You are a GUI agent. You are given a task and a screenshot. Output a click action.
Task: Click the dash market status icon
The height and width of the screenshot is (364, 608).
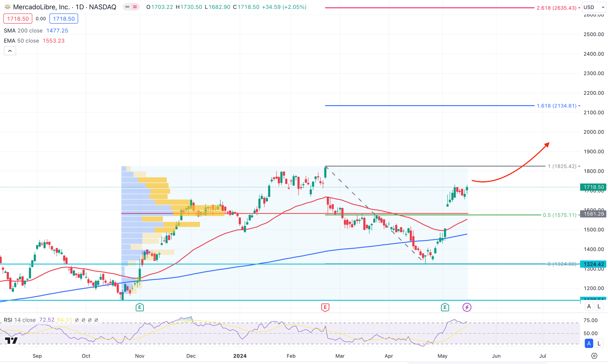[127, 7]
